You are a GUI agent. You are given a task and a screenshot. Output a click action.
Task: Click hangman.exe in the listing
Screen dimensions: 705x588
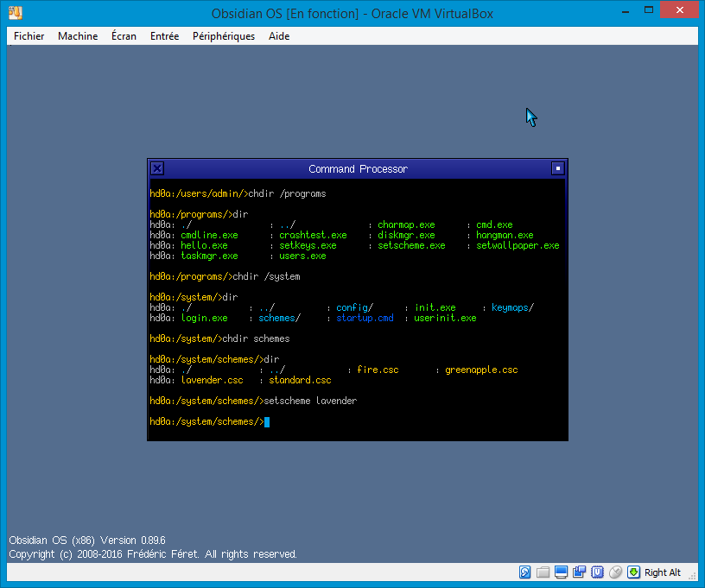click(x=505, y=235)
